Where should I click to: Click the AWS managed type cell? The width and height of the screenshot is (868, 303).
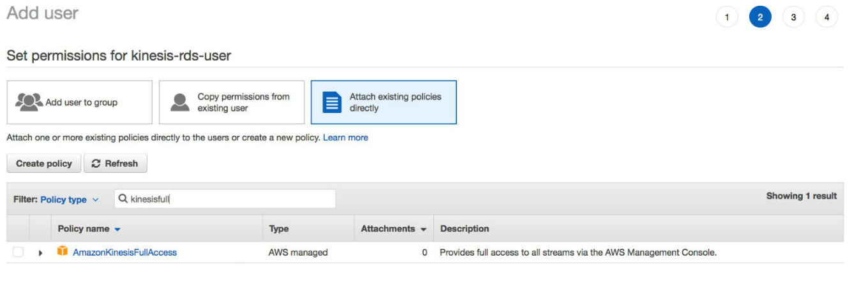(x=298, y=253)
